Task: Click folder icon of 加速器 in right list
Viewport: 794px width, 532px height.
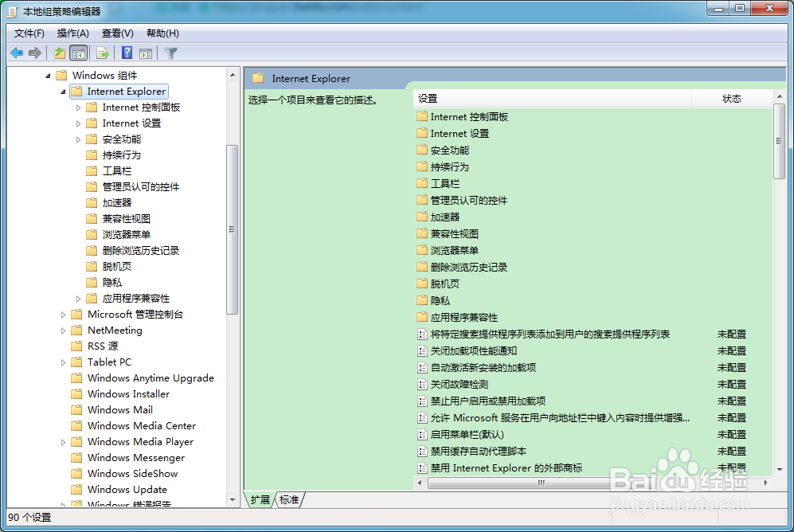Action: point(422,217)
